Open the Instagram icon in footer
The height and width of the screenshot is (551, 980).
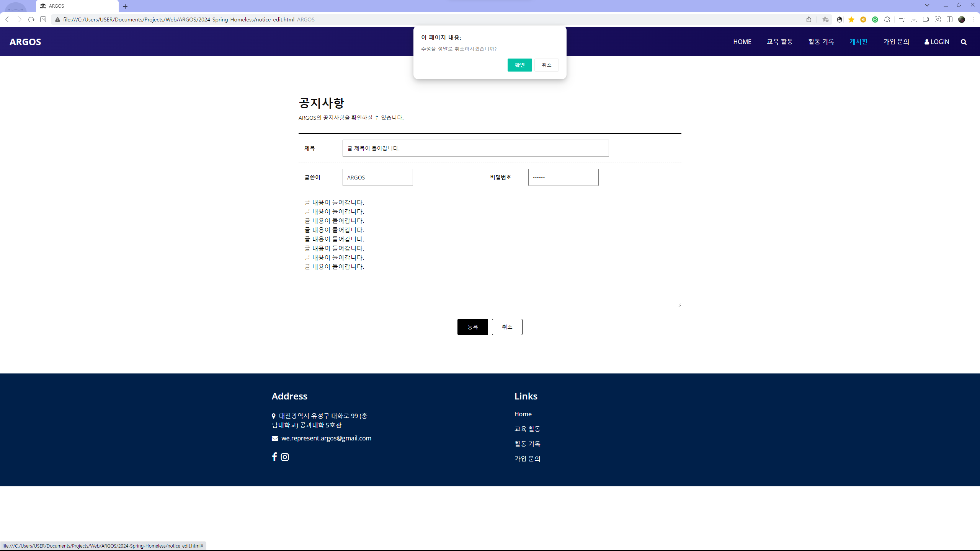(285, 457)
